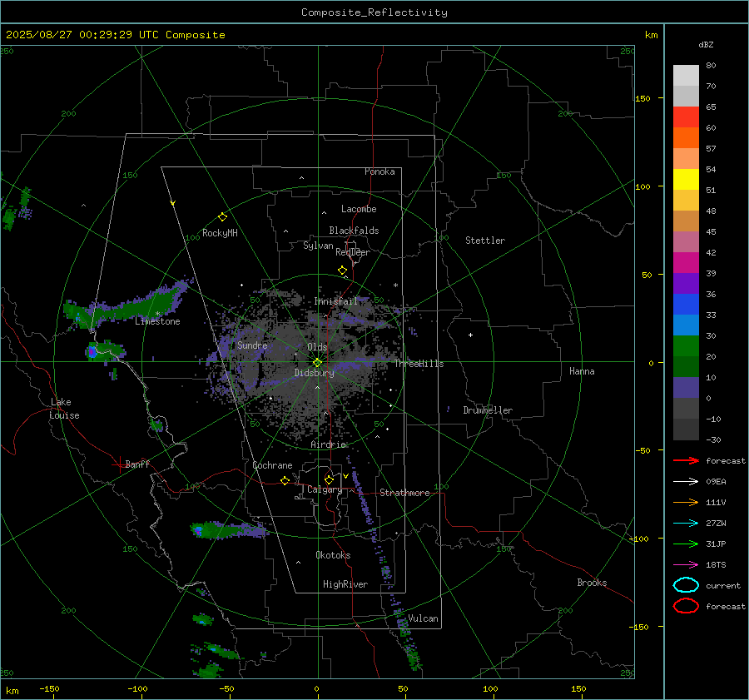Click the Brooks city label
Image resolution: width=749 pixels, height=700 pixels.
coord(592,583)
